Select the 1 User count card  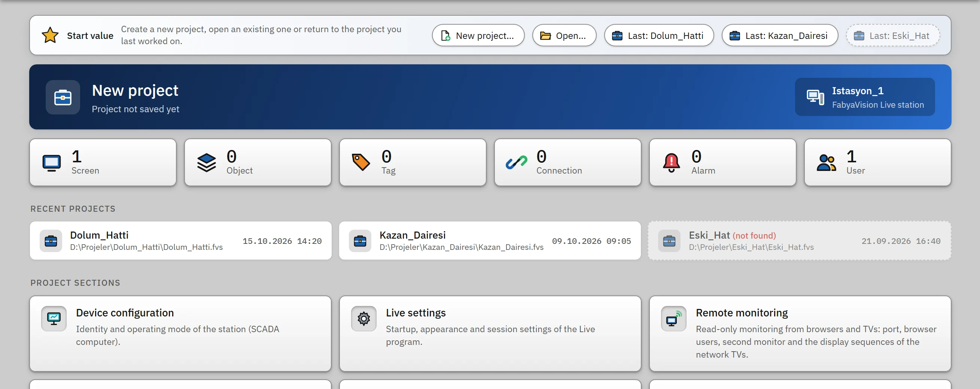[877, 162]
